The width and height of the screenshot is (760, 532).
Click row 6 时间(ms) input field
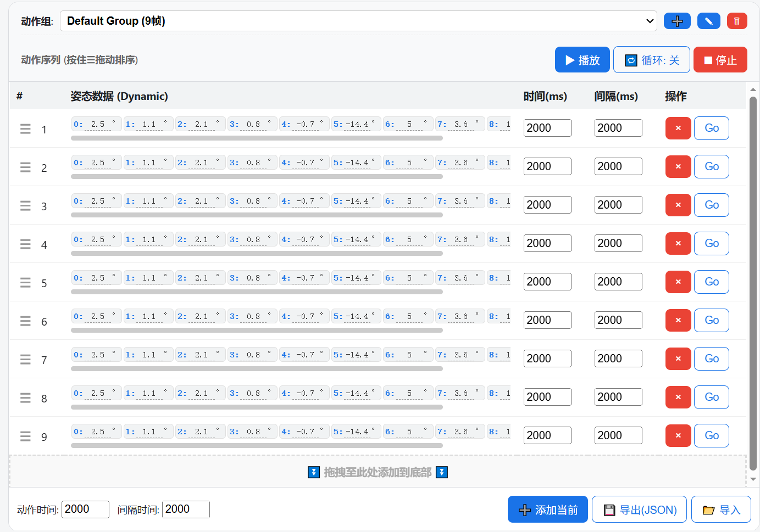(547, 320)
